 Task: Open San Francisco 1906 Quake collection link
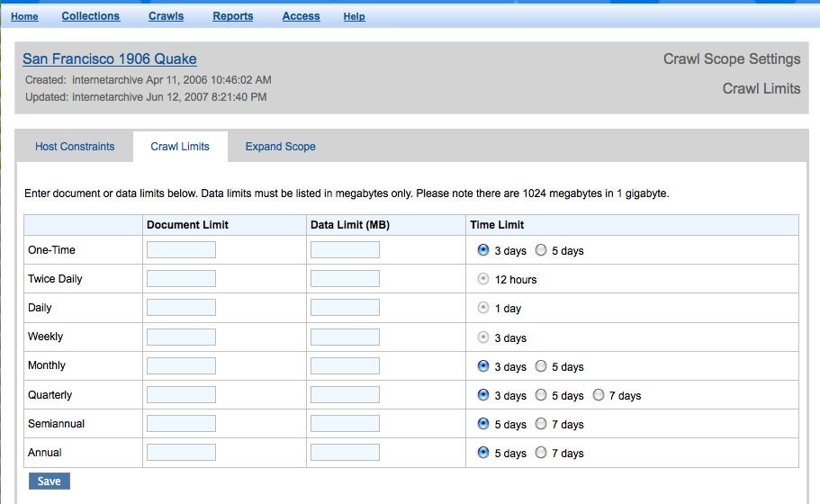(109, 59)
